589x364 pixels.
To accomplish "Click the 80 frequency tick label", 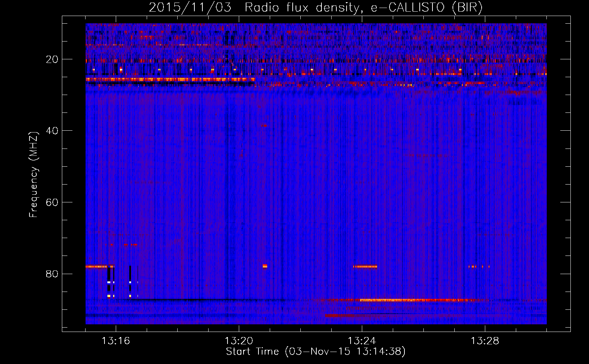I will (52, 274).
